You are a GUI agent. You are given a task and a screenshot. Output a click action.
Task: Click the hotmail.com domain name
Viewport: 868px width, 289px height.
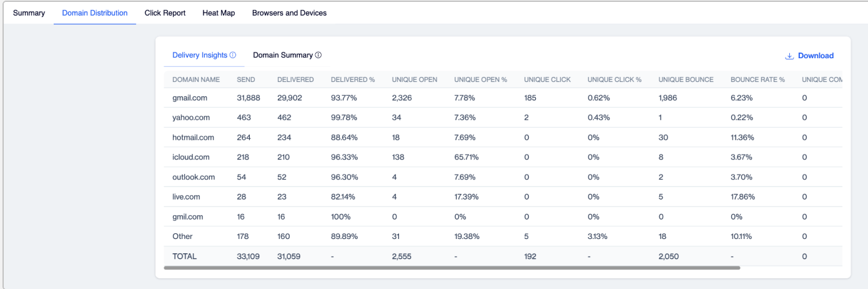pos(193,138)
